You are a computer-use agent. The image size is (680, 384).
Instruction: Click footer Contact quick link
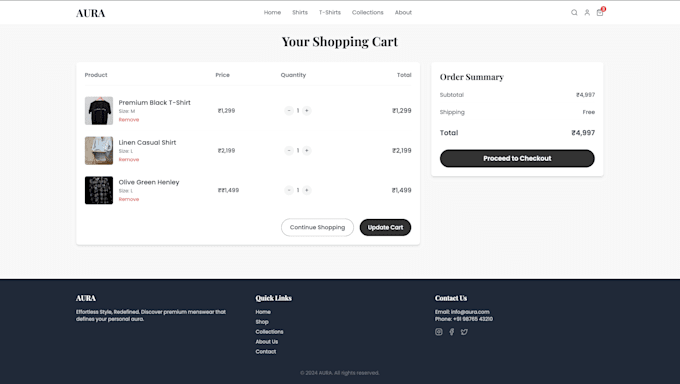click(265, 352)
